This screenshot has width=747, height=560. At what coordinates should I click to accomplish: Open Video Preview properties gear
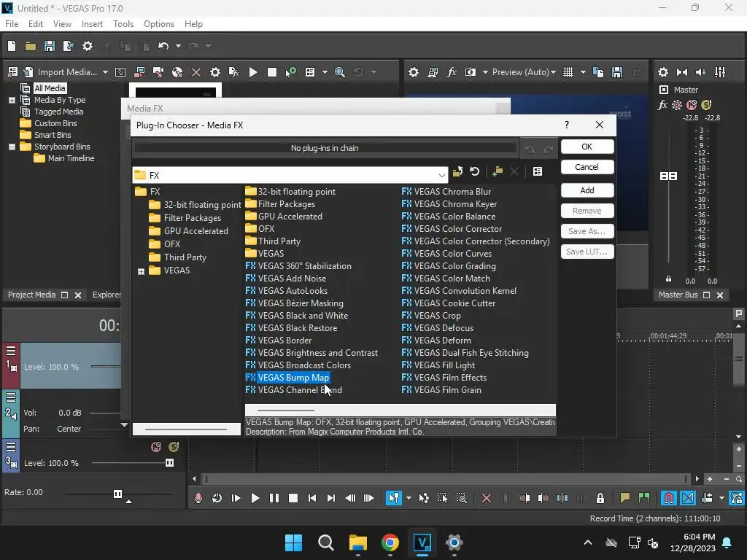[414, 72]
